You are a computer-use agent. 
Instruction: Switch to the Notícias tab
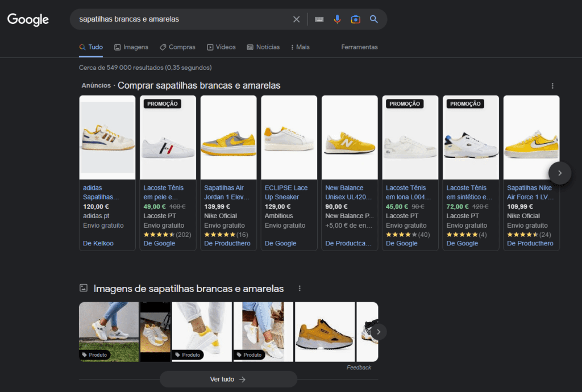pyautogui.click(x=264, y=47)
